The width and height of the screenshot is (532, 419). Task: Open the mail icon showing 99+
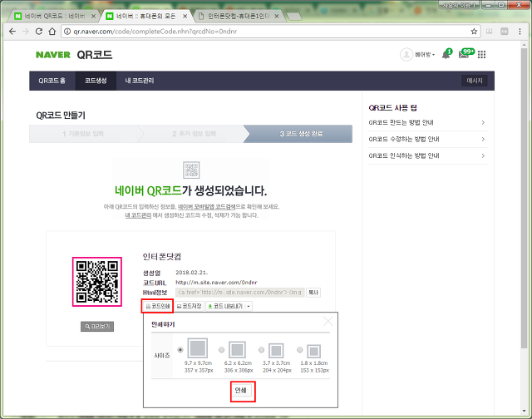pyautogui.click(x=465, y=53)
